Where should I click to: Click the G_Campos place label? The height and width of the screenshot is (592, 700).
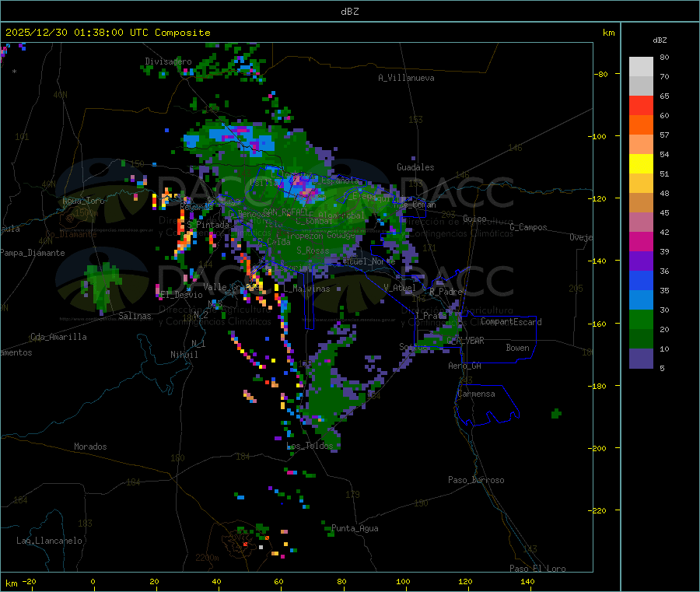pyautogui.click(x=528, y=227)
